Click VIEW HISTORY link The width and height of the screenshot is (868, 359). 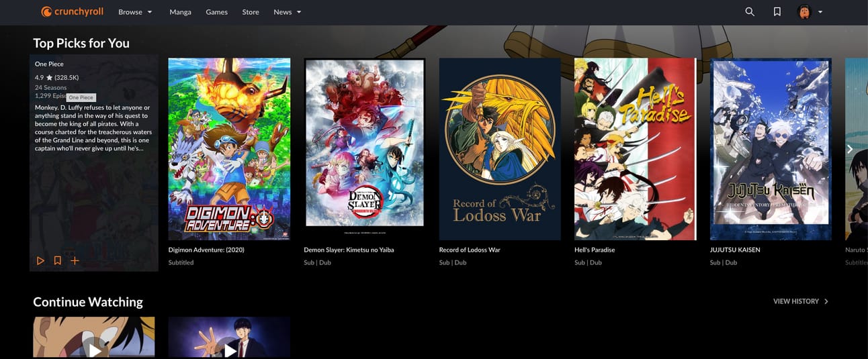click(801, 302)
